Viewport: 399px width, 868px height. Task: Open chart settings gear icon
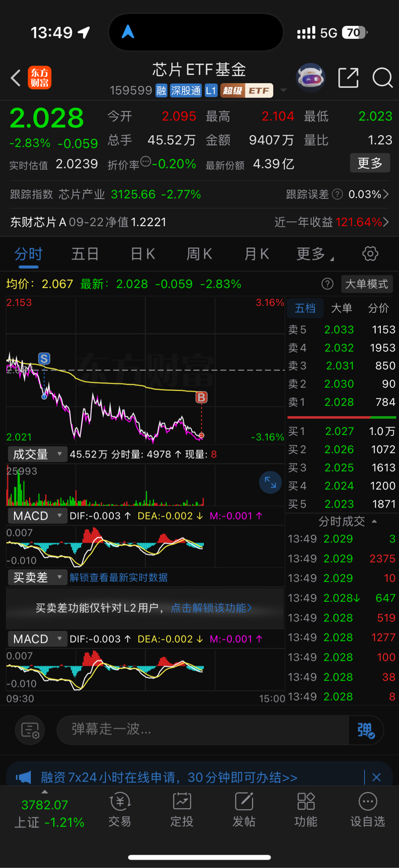click(x=370, y=254)
